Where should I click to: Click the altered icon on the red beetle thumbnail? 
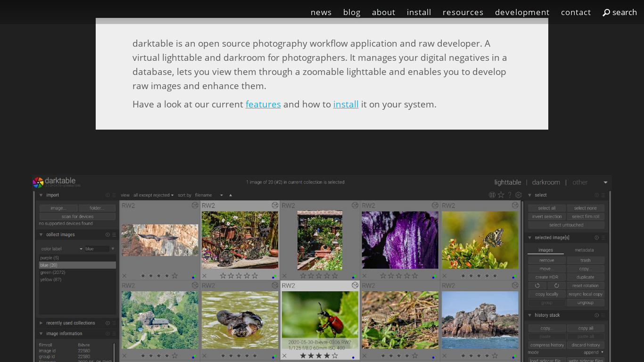click(x=355, y=286)
